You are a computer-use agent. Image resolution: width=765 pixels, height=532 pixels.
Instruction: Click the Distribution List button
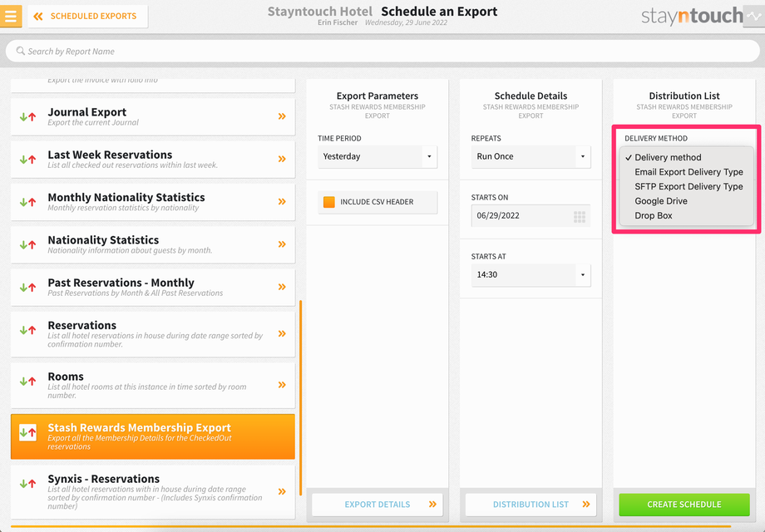coord(531,505)
